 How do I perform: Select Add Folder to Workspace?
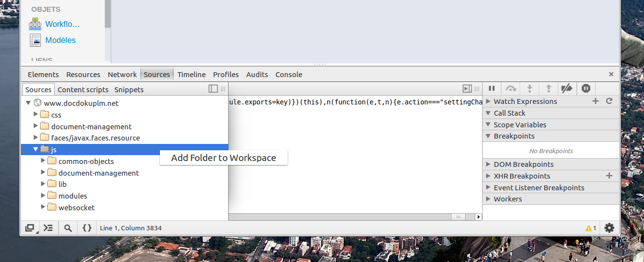click(223, 158)
